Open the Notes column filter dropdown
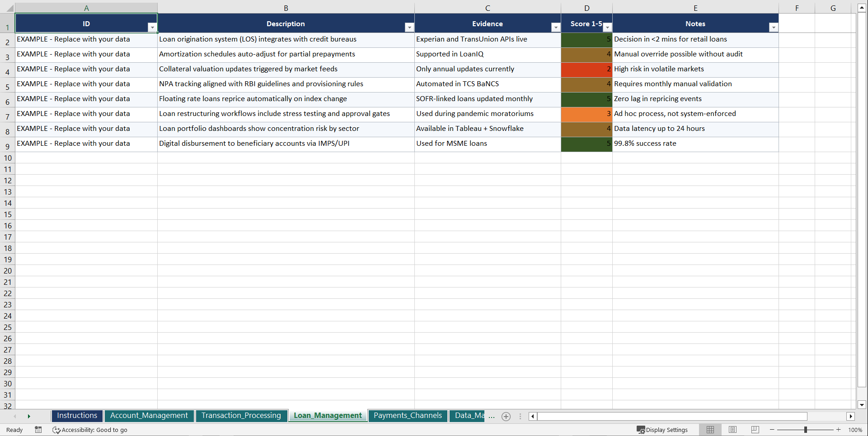 tap(774, 27)
